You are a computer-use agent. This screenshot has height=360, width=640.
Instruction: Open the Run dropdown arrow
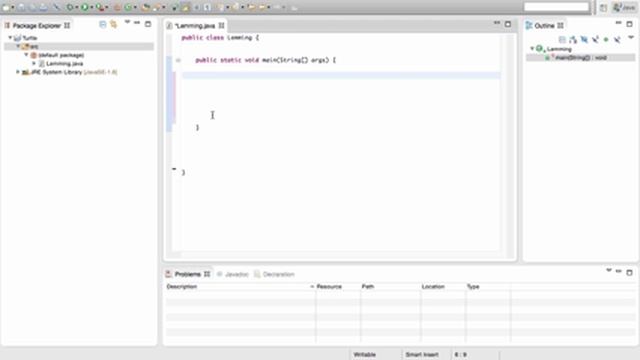tap(91, 7)
